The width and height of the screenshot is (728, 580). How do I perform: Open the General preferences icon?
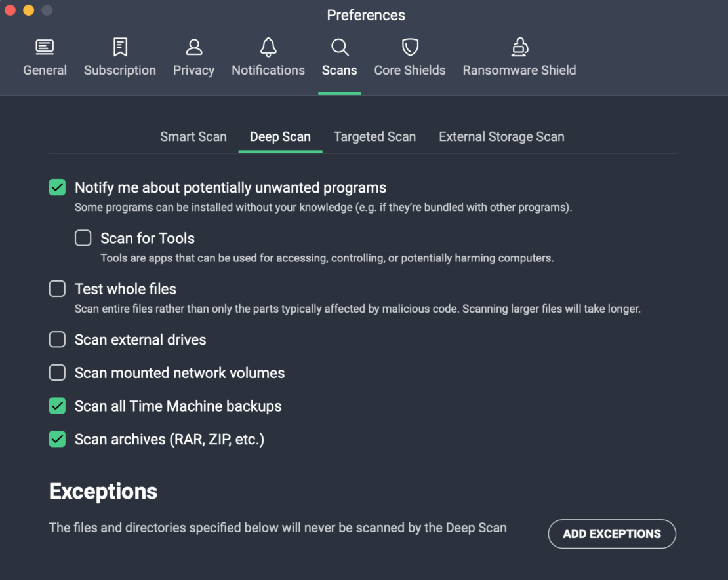point(45,56)
